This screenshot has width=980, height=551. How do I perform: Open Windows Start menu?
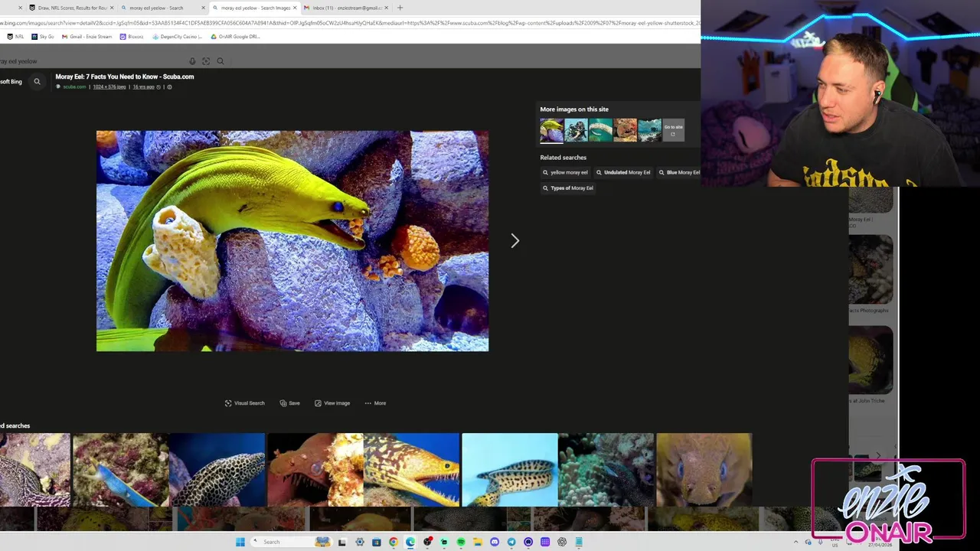(x=240, y=542)
